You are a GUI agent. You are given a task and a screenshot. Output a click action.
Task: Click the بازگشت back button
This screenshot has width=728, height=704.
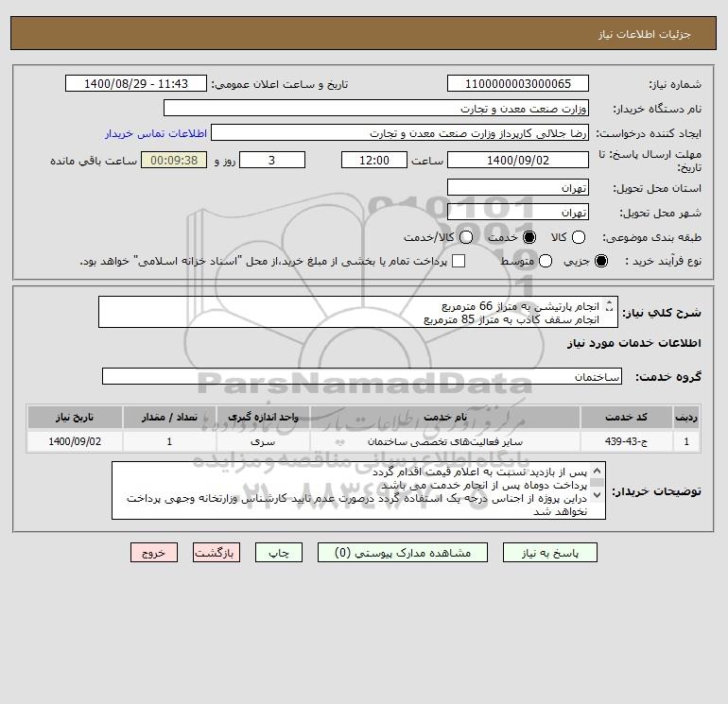pyautogui.click(x=217, y=553)
